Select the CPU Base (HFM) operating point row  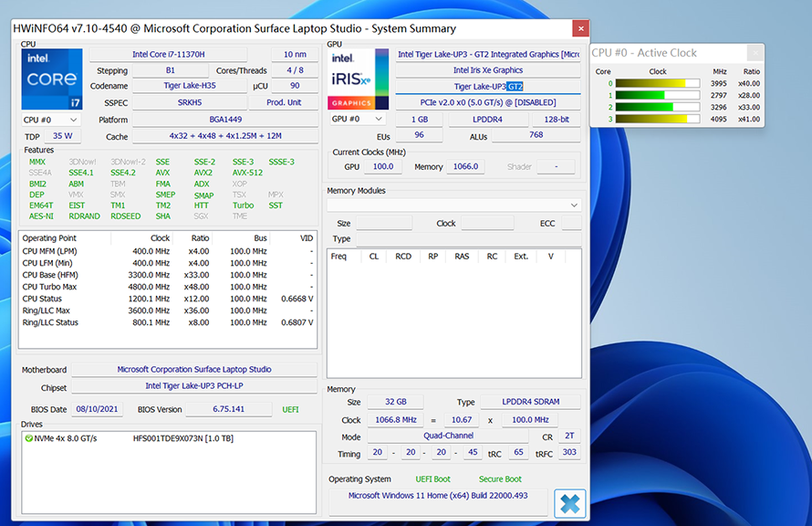pyautogui.click(x=168, y=275)
